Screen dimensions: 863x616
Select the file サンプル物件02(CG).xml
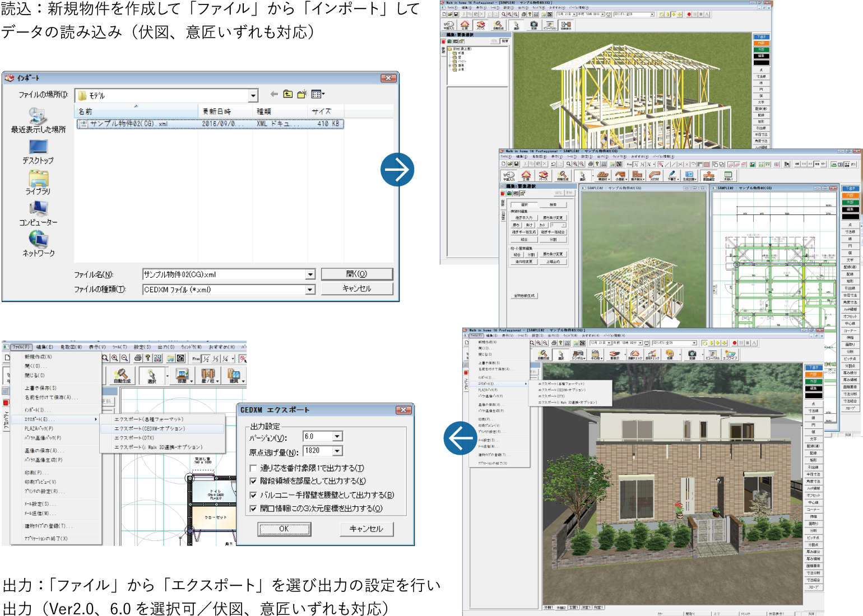210,124
